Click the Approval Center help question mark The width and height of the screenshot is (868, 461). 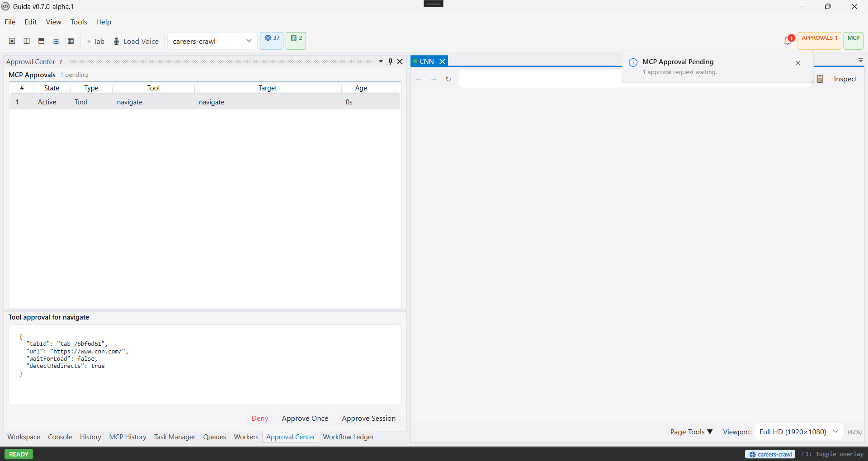click(x=61, y=62)
